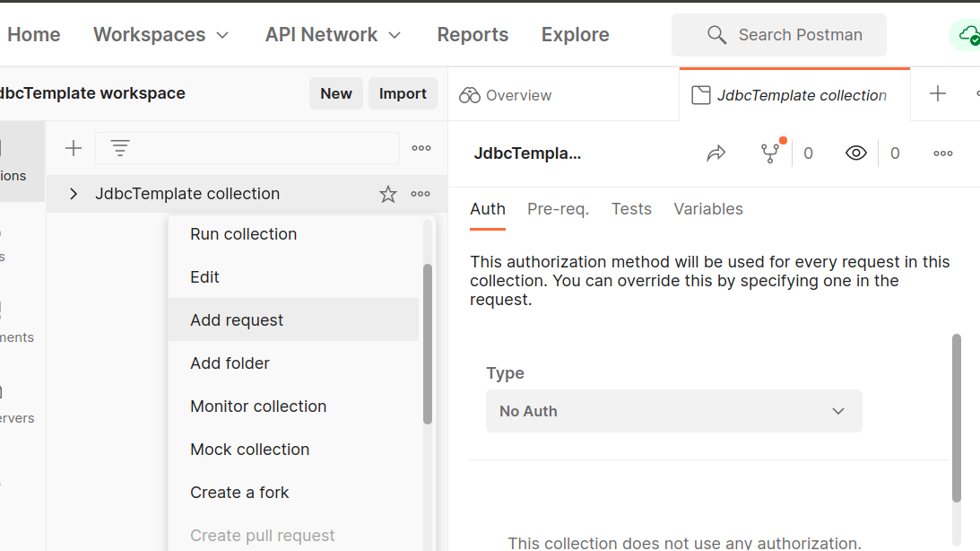
Task: Toggle the watch eye icon
Action: pyautogui.click(x=856, y=153)
